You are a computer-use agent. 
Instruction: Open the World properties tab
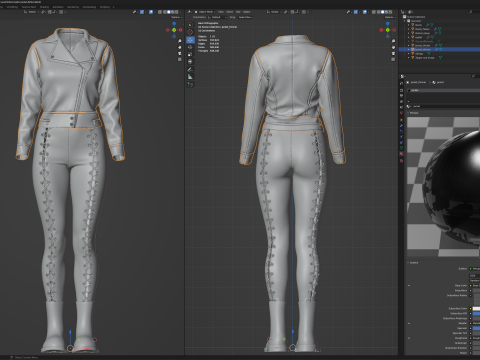pyautogui.click(x=401, y=113)
